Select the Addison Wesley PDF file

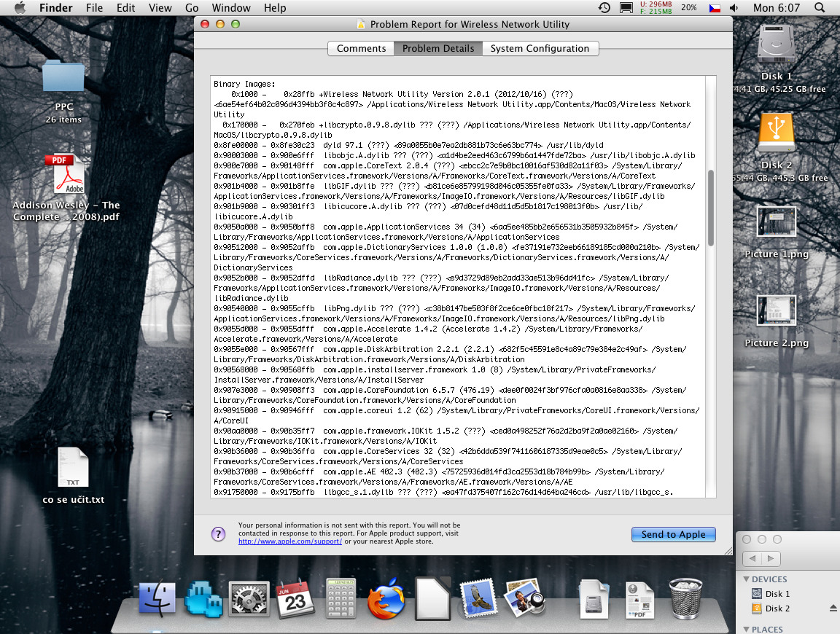click(x=69, y=175)
